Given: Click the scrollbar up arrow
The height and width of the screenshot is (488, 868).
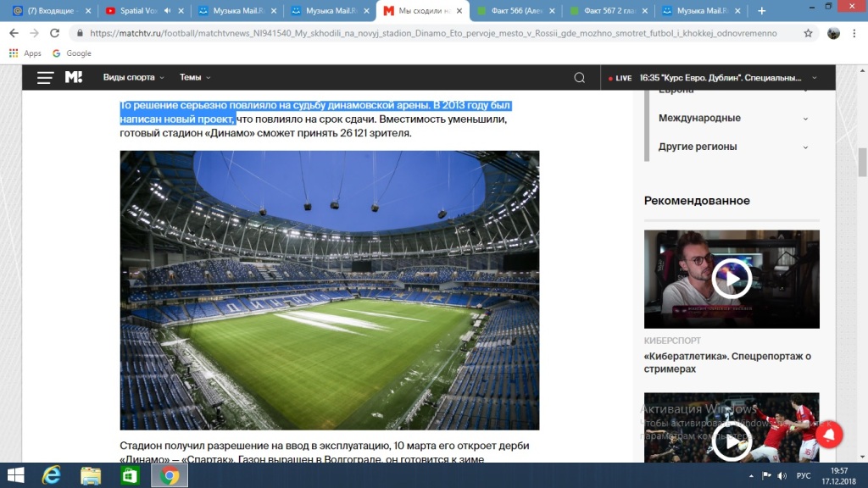Looking at the screenshot, I should pyautogui.click(x=862, y=70).
